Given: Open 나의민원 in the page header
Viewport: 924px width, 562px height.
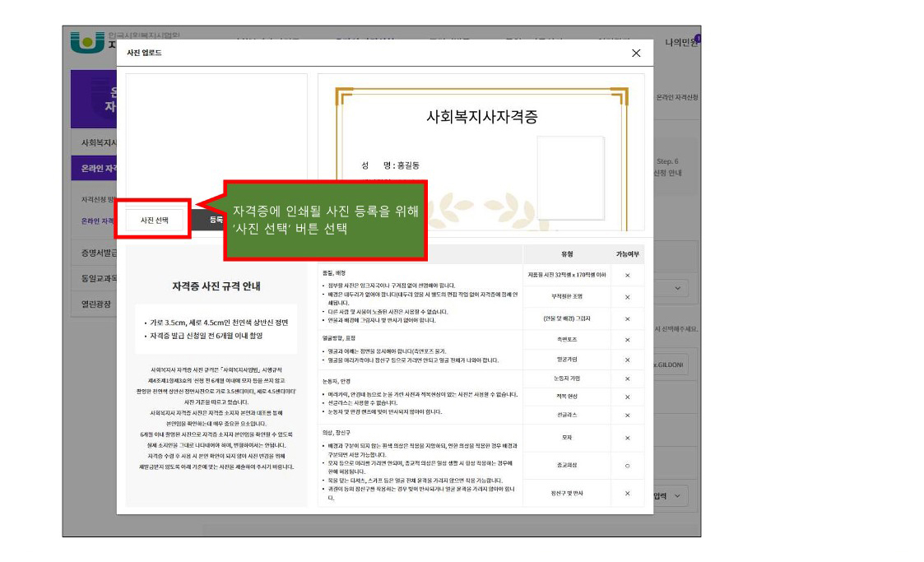Looking at the screenshot, I should click(681, 43).
